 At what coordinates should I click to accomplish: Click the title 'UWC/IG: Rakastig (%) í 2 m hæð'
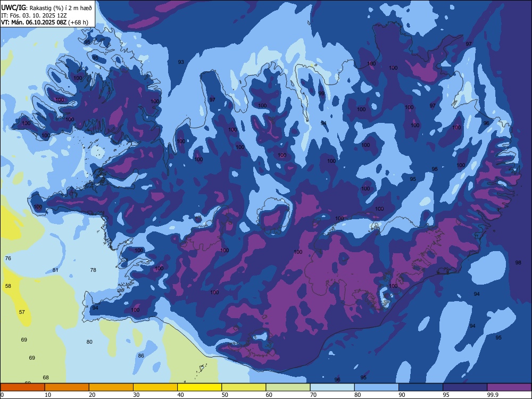(46, 7)
